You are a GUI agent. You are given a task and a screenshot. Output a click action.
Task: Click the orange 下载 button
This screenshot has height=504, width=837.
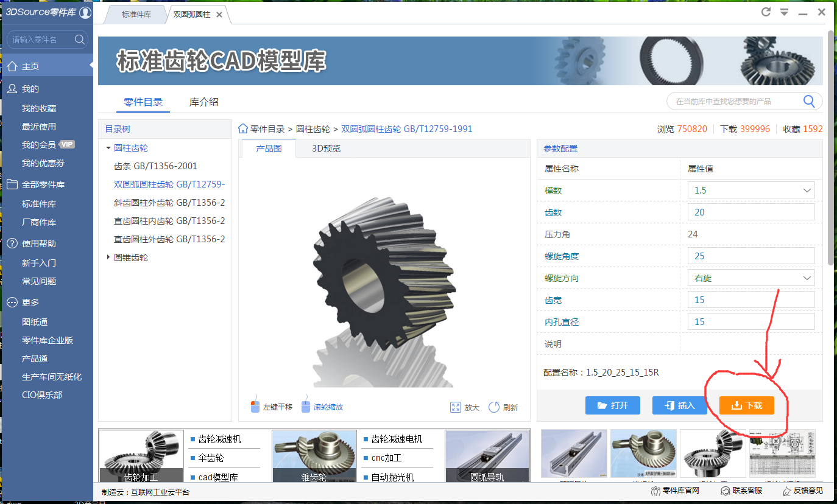pos(746,405)
